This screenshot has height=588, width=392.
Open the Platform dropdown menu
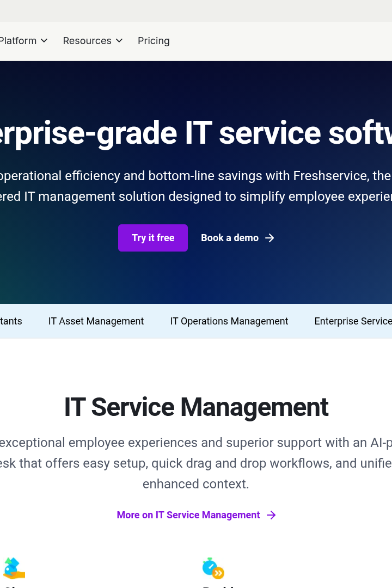(23, 40)
